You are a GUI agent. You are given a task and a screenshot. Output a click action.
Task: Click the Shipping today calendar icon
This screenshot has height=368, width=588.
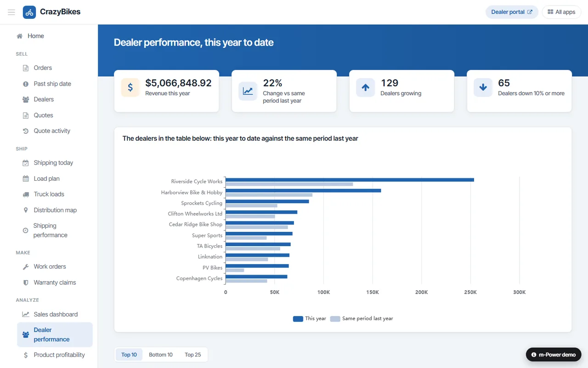point(26,163)
